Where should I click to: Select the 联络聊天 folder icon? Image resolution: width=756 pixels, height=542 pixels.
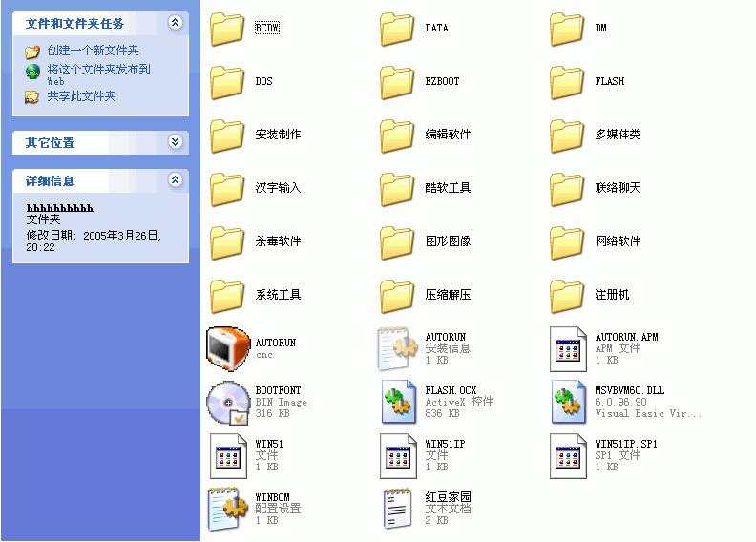pos(567,189)
